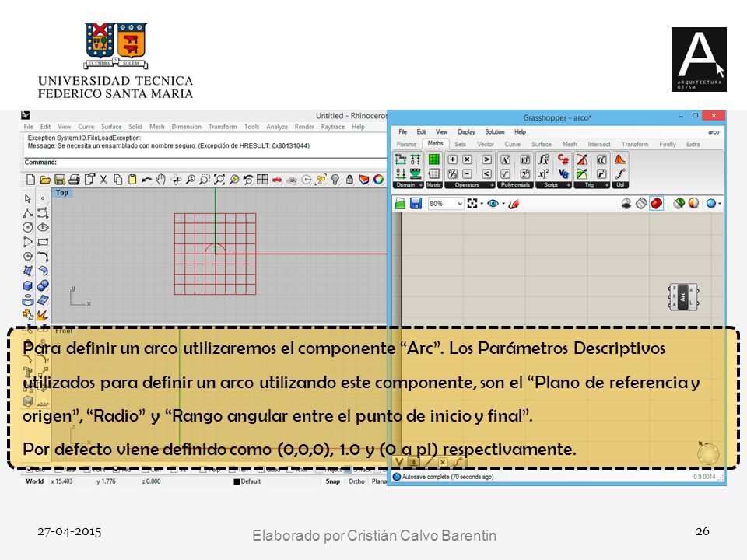Click the Zoom Extents magnifier icon in Rhino
This screenshot has height=560, width=747.
pyautogui.click(x=219, y=180)
